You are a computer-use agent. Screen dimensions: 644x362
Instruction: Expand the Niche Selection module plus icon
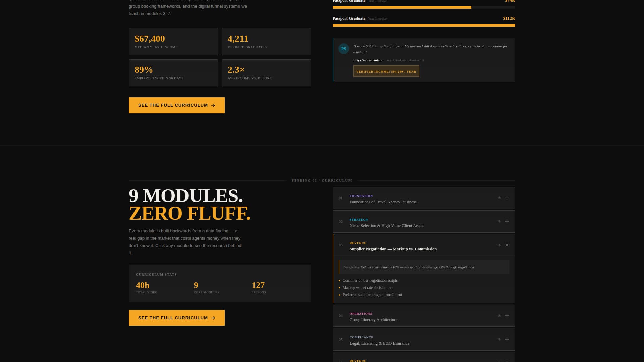(507, 222)
